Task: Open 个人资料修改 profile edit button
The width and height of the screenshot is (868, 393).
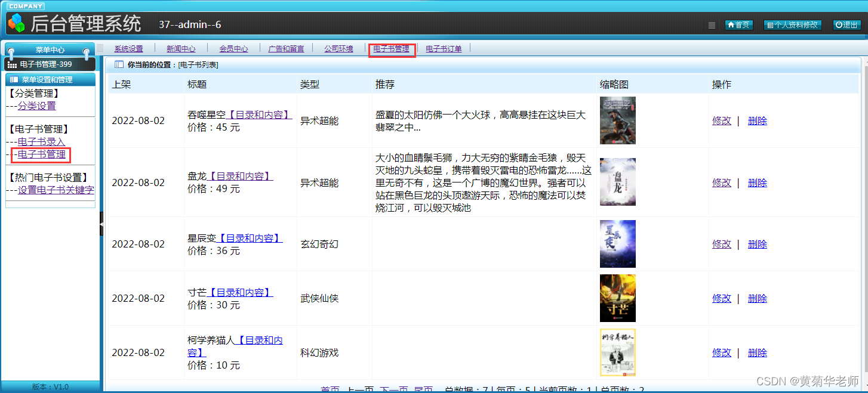Action: 793,25
